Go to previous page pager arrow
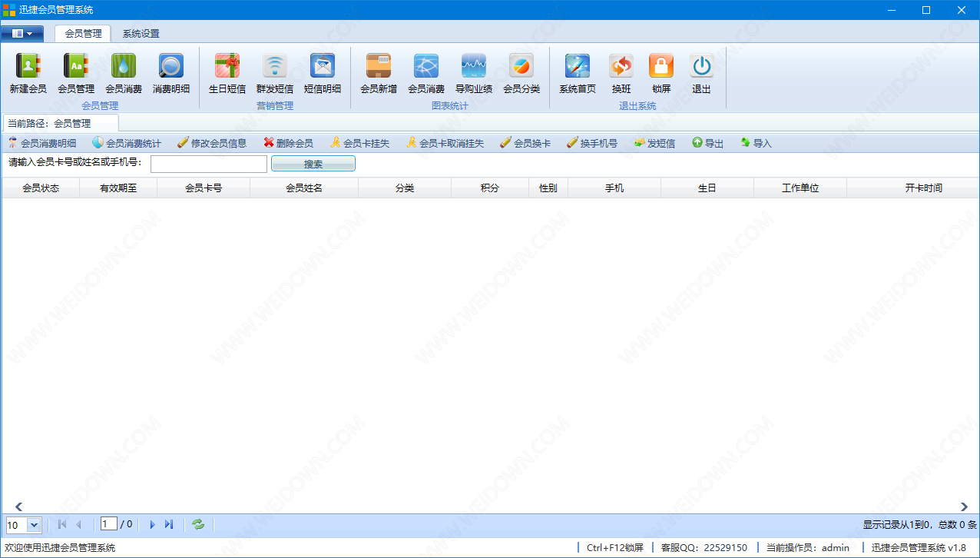980x558 pixels. pyautogui.click(x=78, y=524)
